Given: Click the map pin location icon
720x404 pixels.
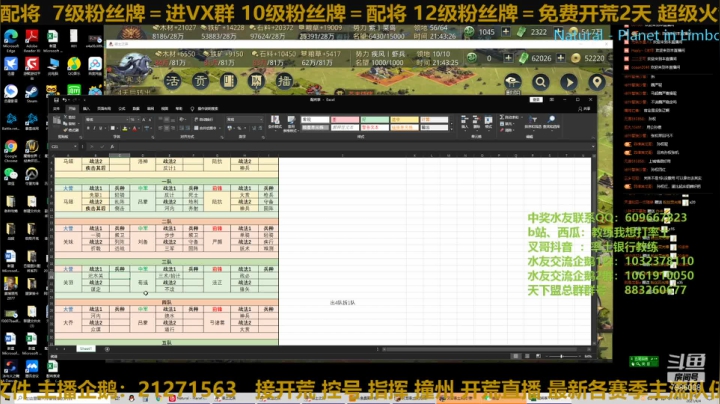Looking at the screenshot, I should [597, 83].
